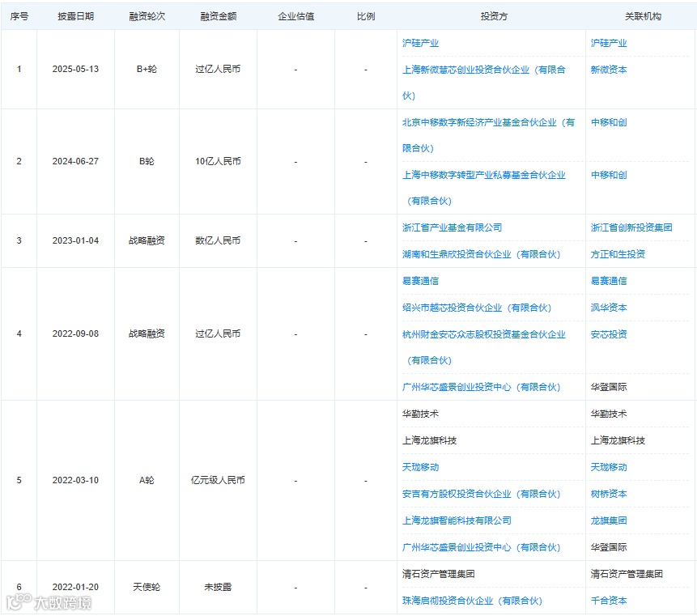Click the 融资金额 column header
697x616 pixels.
coord(218,16)
